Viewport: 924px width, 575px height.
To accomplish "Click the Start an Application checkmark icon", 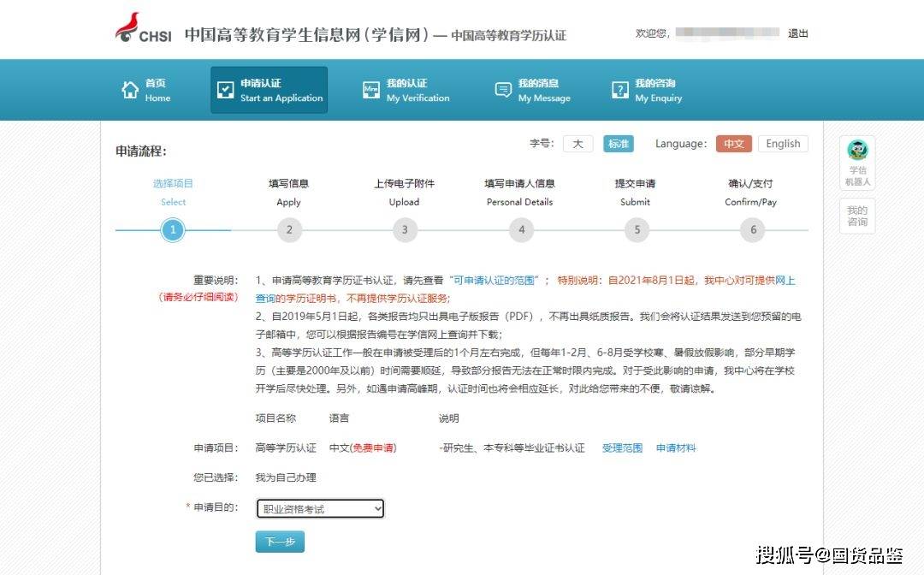I will pos(225,90).
